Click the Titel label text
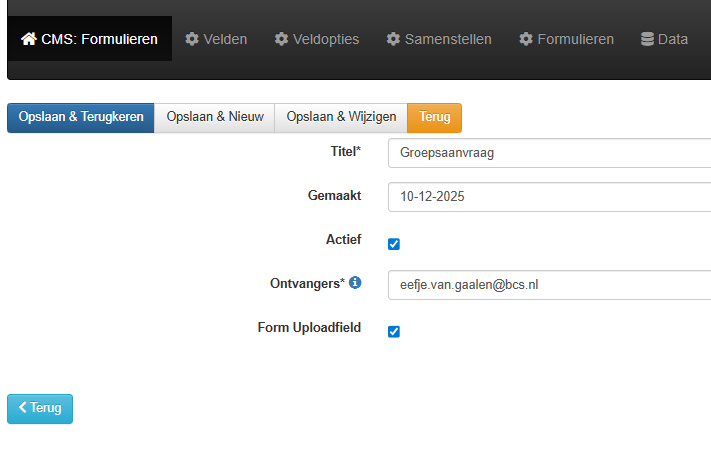The height and width of the screenshot is (462, 711). pyautogui.click(x=345, y=151)
